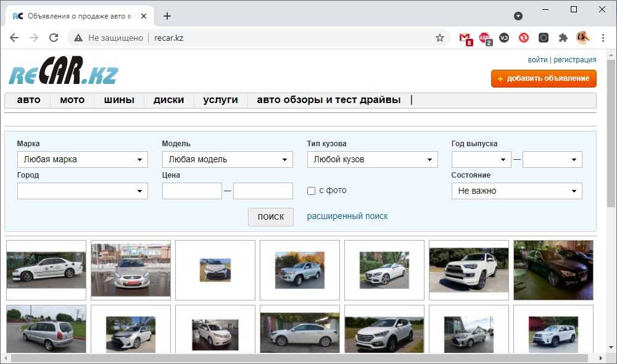Open the Тип кузова dropdown
This screenshot has height=364, width=617.
[372, 160]
